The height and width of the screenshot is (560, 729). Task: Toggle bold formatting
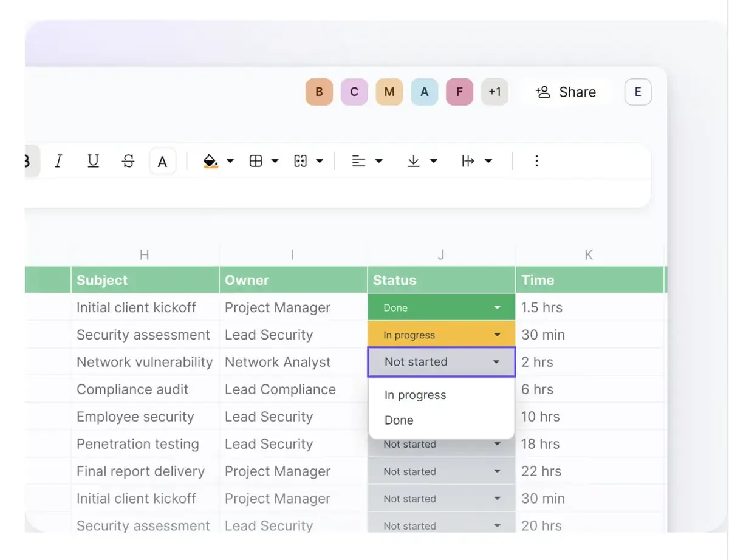point(26,160)
